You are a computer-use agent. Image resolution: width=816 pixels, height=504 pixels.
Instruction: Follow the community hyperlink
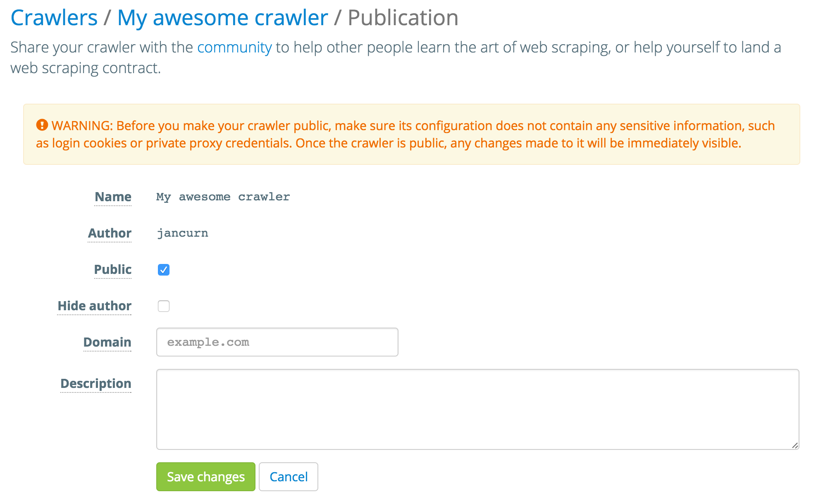[234, 47]
